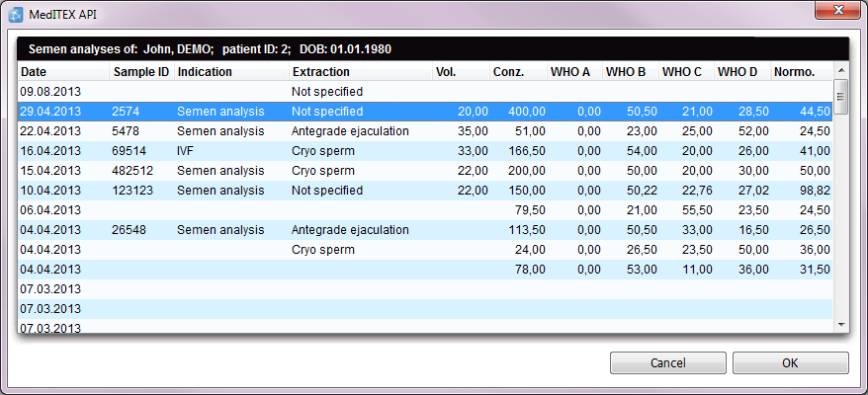This screenshot has height=395, width=868.
Task: Sort by the Indication column header
Action: tap(231, 72)
